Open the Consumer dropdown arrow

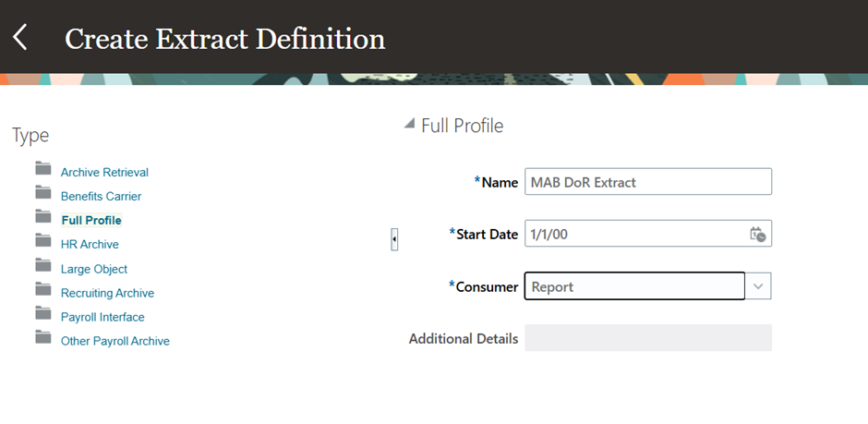[758, 286]
